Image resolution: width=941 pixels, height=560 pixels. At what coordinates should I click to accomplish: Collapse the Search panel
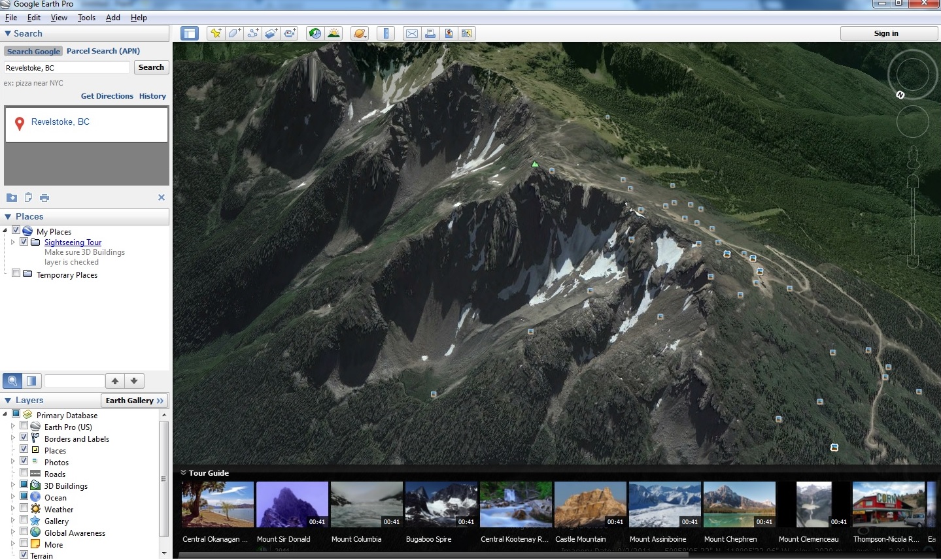pyautogui.click(x=8, y=33)
